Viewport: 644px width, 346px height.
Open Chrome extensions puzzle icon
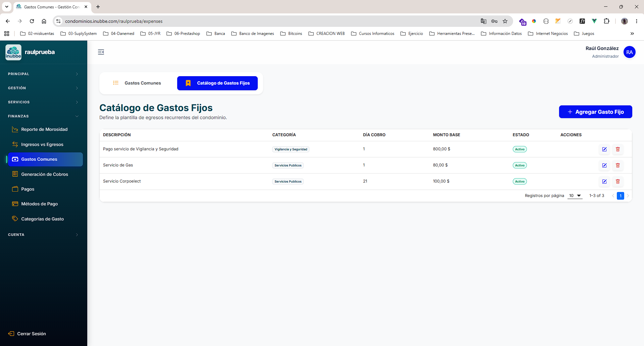pos(606,21)
